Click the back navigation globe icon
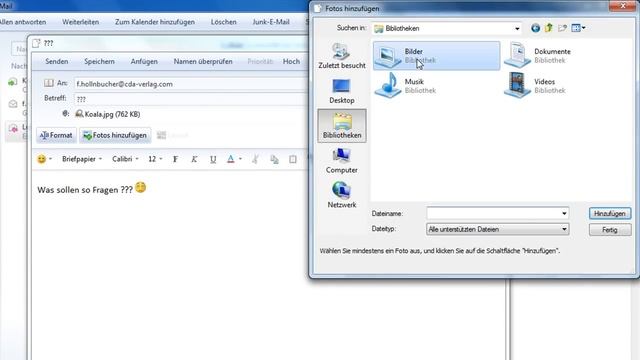Viewport: 640px width, 360px height. click(x=536, y=28)
